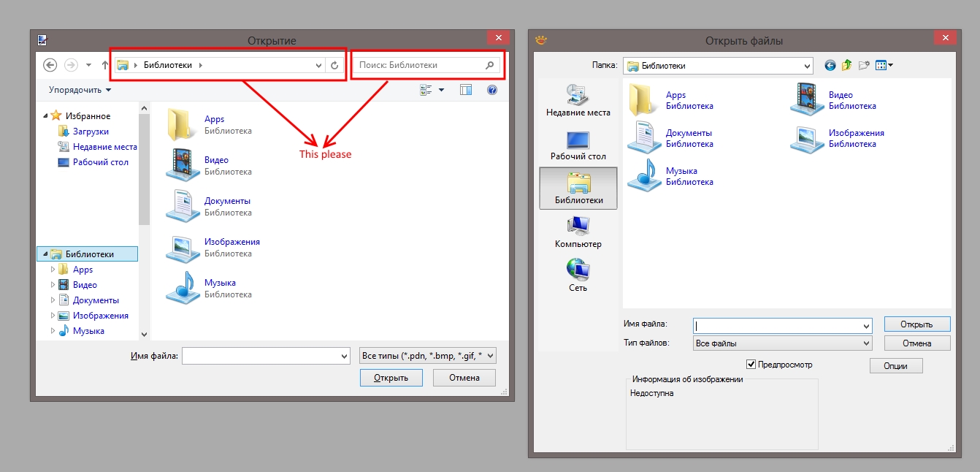Select Музыка in navigation tree

pyautogui.click(x=88, y=331)
